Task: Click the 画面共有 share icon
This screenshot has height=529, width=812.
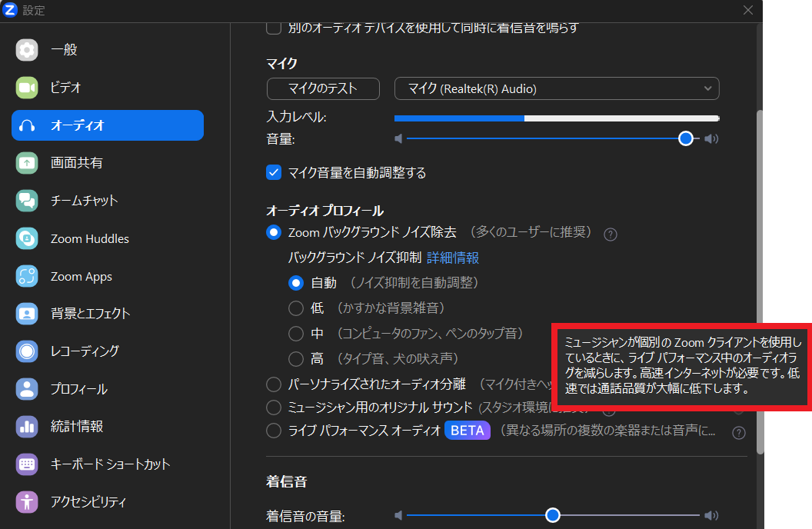Action: coord(27,163)
